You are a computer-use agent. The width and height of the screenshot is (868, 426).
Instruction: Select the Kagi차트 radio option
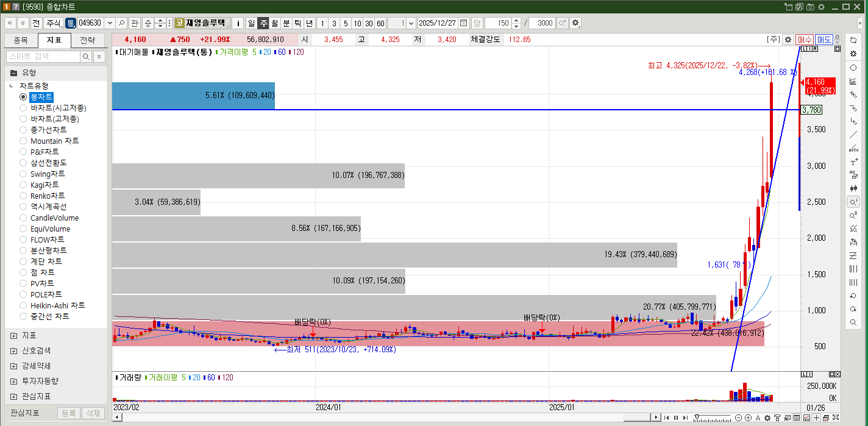(23, 185)
